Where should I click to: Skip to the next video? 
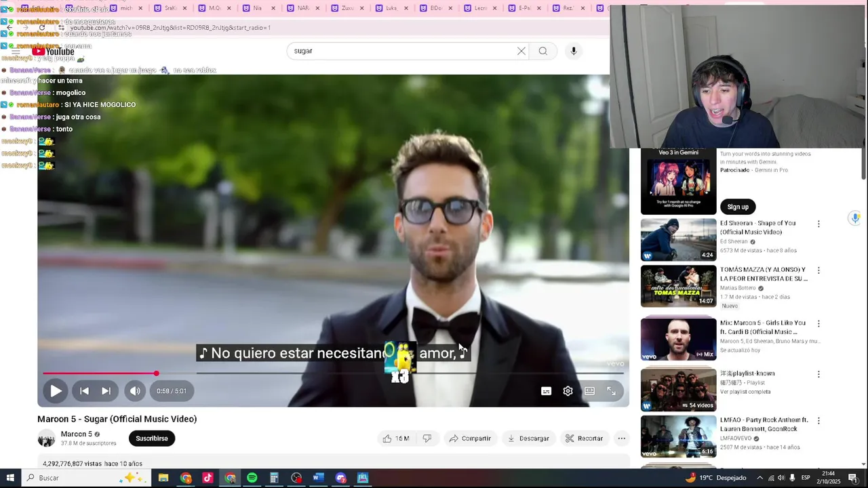(x=106, y=391)
